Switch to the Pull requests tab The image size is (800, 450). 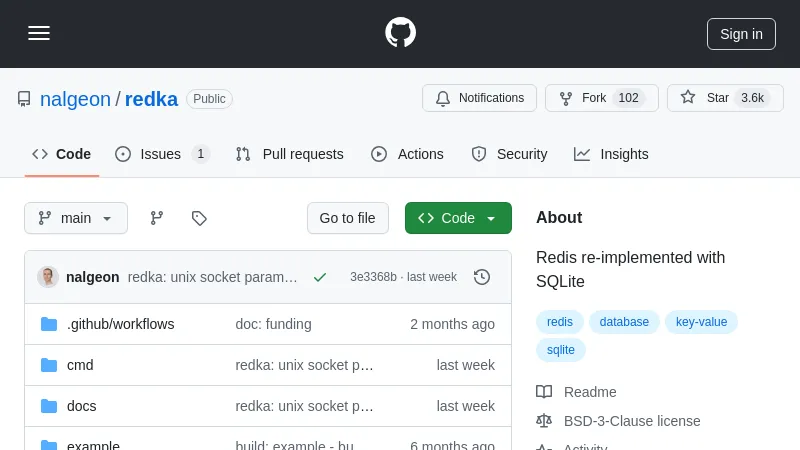click(290, 154)
